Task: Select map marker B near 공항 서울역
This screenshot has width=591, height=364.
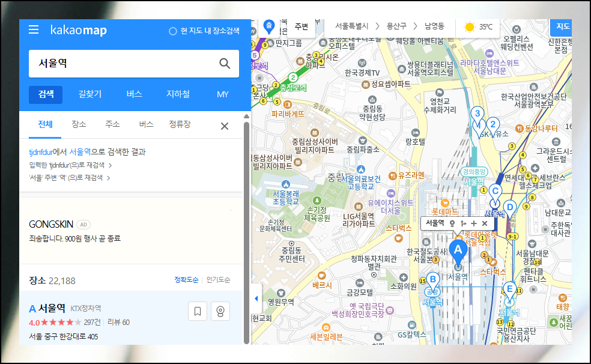Action: pos(433,281)
